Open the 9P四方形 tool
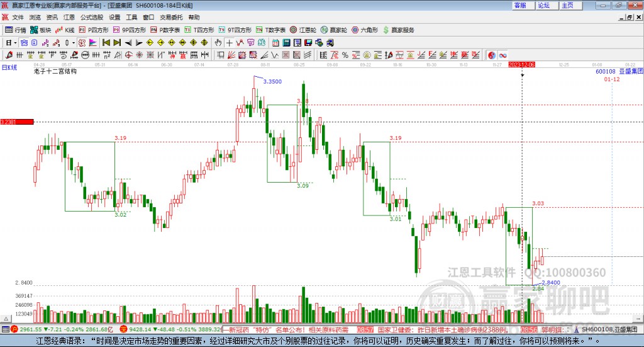The height and width of the screenshot is (347, 644). tap(130, 30)
